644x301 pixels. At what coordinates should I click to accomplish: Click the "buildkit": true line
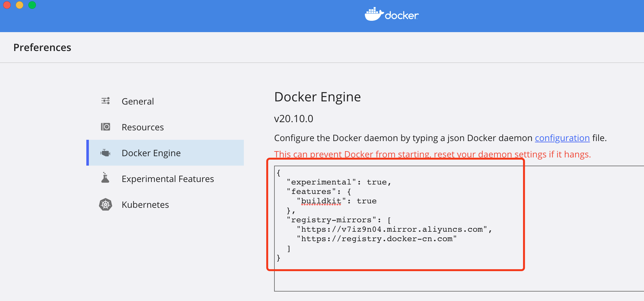pos(336,201)
